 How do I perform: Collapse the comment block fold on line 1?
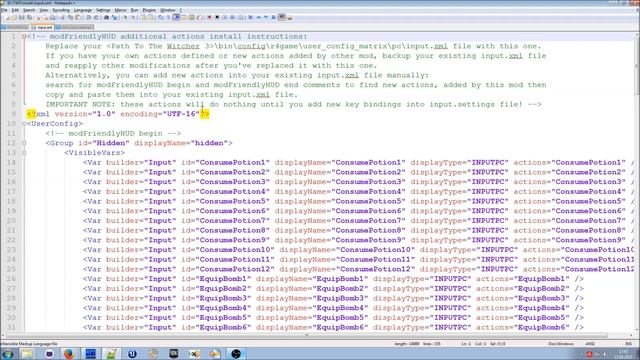click(x=24, y=37)
